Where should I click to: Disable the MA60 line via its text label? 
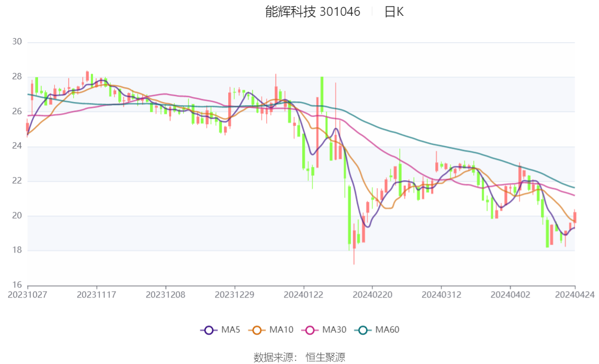(387, 330)
